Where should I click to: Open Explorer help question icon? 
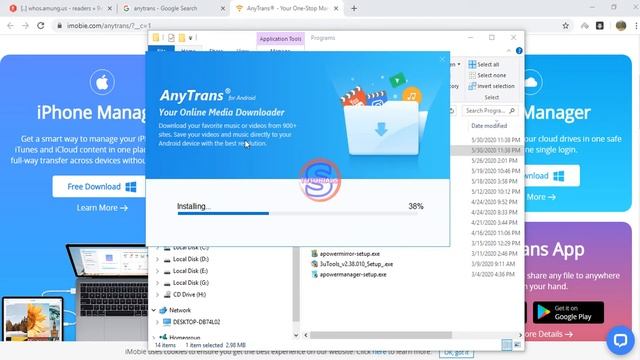tap(519, 51)
